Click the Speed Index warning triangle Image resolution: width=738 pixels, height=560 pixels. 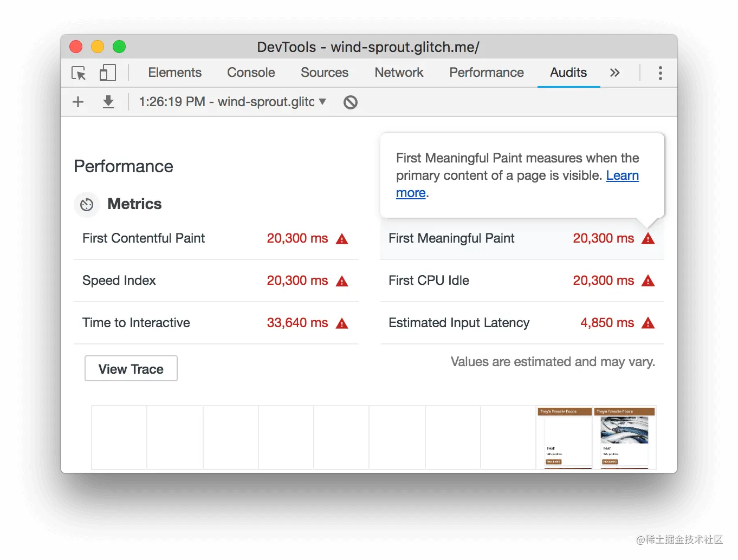tap(342, 281)
